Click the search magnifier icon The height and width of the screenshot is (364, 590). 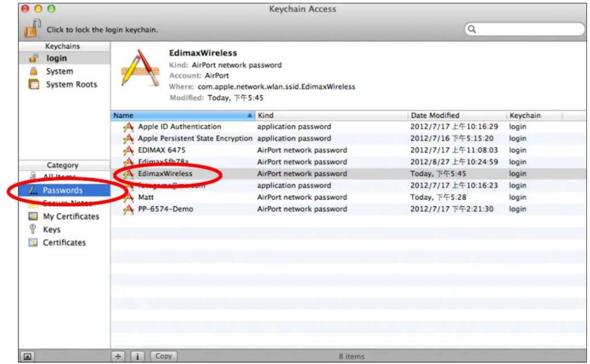[472, 29]
